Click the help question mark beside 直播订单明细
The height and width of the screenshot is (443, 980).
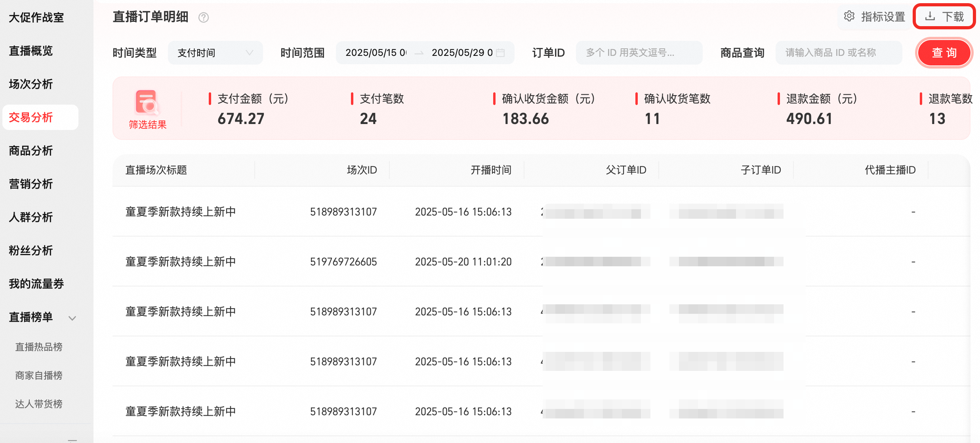tap(204, 17)
